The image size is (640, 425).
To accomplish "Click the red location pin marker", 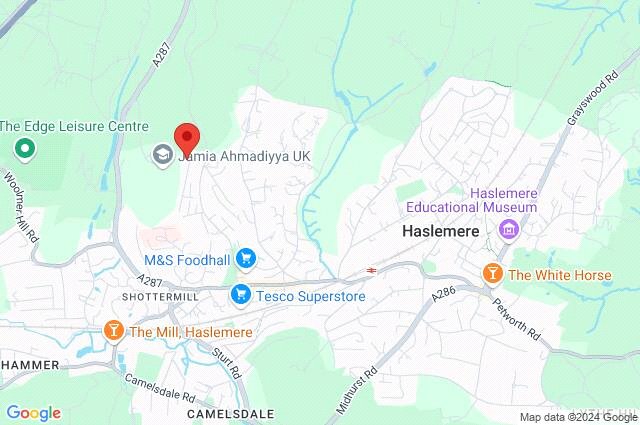I will (x=187, y=140).
